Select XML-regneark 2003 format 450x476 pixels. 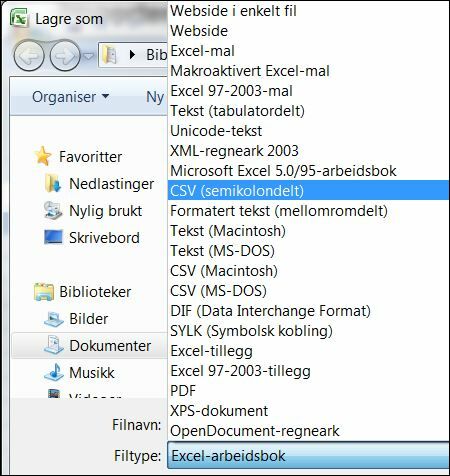308,151
